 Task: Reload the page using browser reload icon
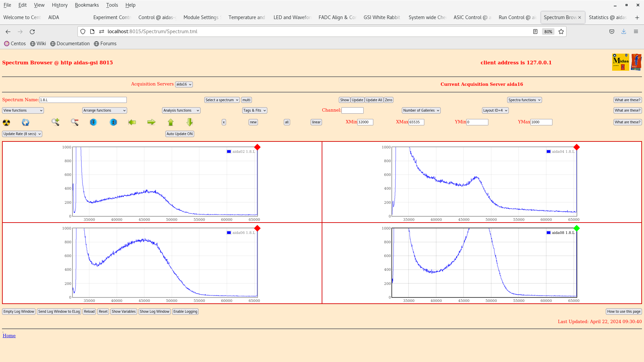coord(32,32)
